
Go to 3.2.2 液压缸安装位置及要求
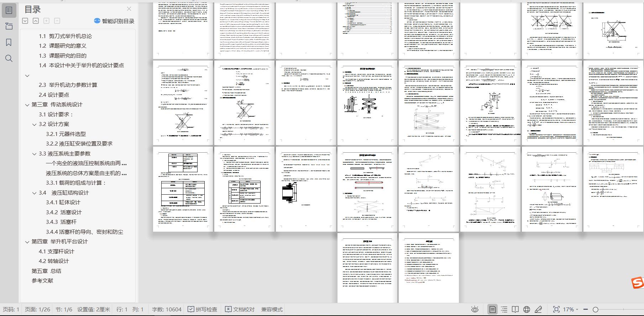click(x=79, y=143)
